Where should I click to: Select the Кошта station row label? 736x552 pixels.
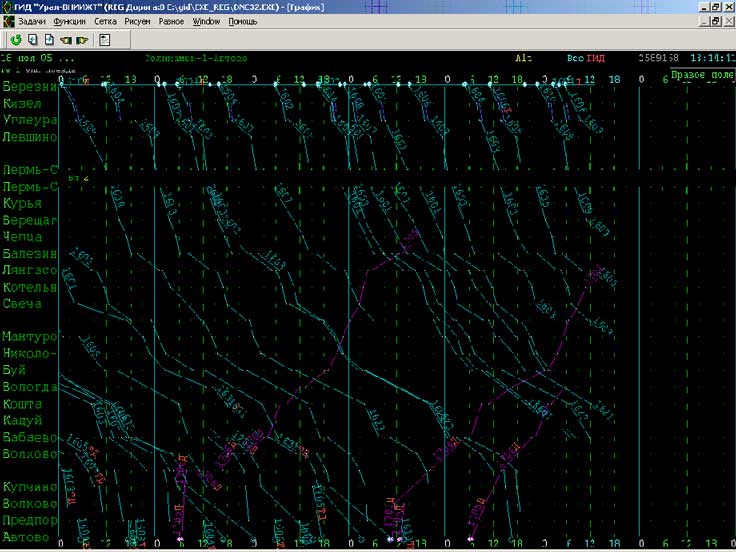[22, 404]
